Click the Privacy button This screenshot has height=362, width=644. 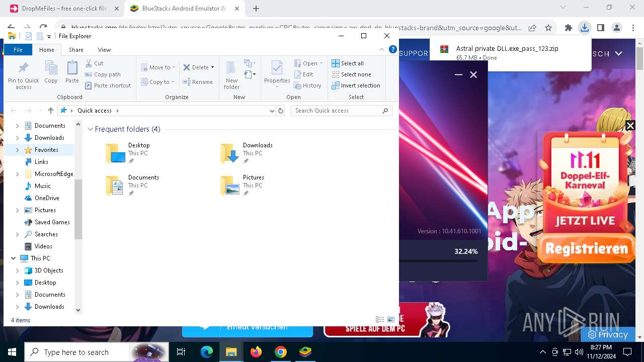click(607, 334)
